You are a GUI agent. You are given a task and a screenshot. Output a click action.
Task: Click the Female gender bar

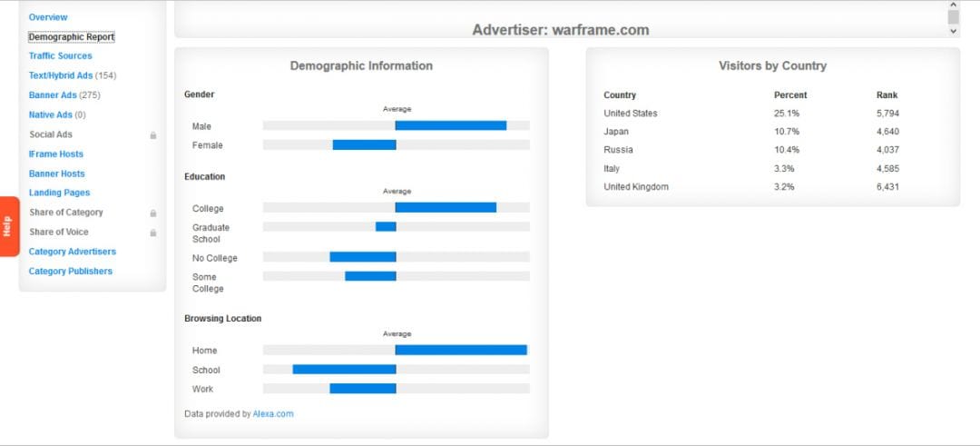pyautogui.click(x=365, y=145)
